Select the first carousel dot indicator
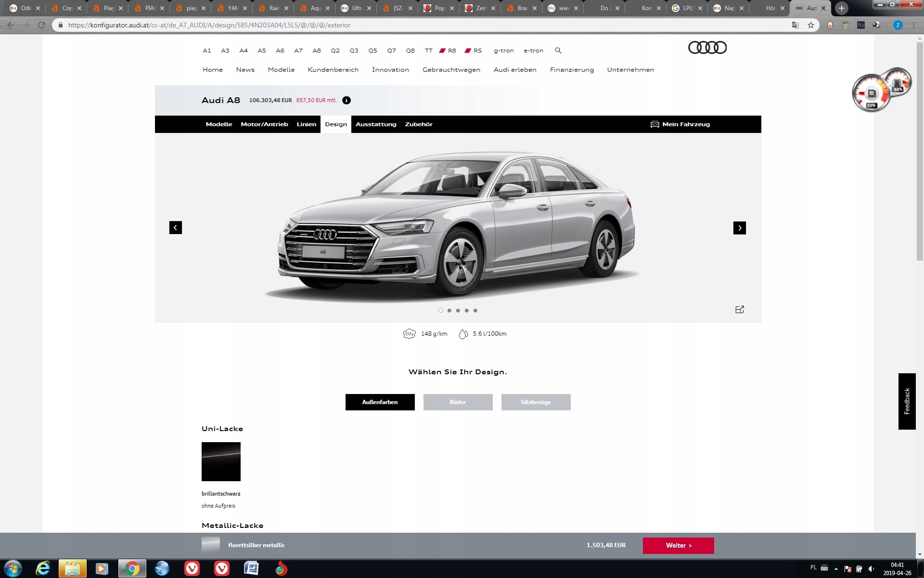The width and height of the screenshot is (924, 578). 441,310
